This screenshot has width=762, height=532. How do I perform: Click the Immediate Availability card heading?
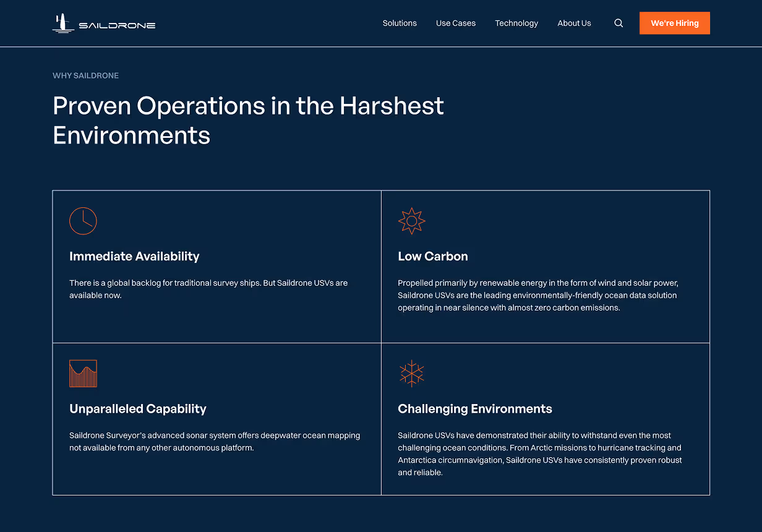134,256
